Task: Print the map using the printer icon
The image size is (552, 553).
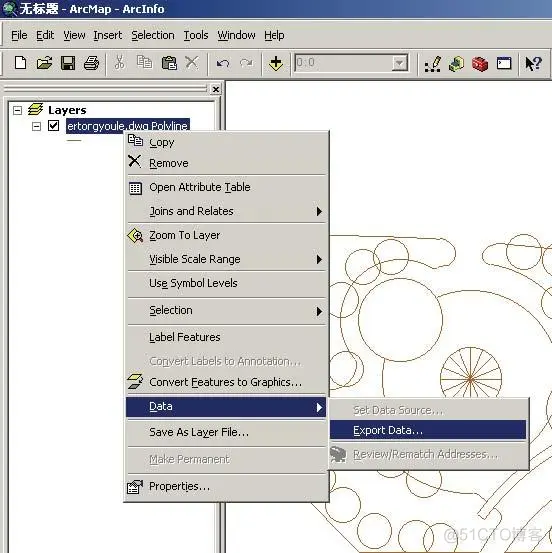Action: tap(91, 63)
